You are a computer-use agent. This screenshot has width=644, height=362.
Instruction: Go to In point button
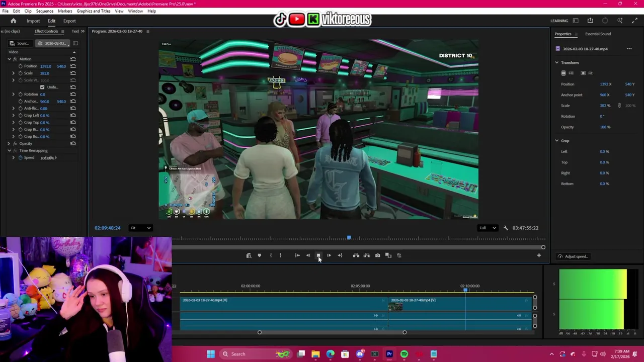click(x=297, y=255)
